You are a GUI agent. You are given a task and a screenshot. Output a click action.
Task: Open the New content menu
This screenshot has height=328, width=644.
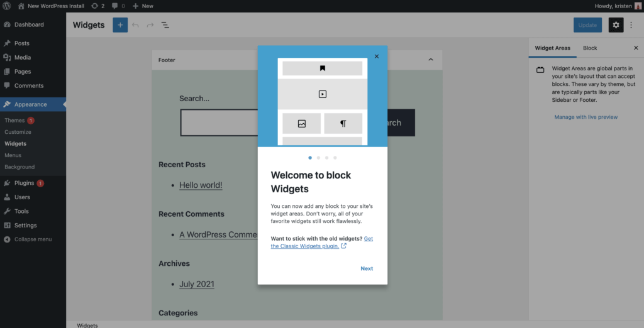click(x=143, y=6)
